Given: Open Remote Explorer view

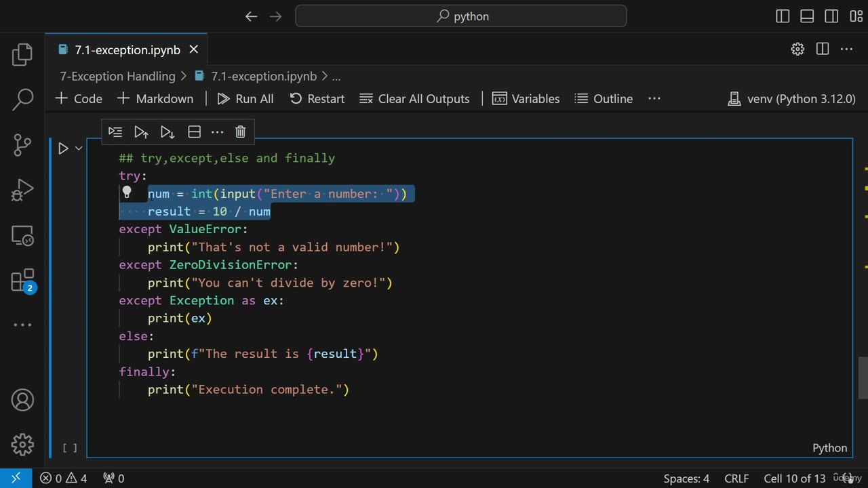Looking at the screenshot, I should [x=22, y=235].
